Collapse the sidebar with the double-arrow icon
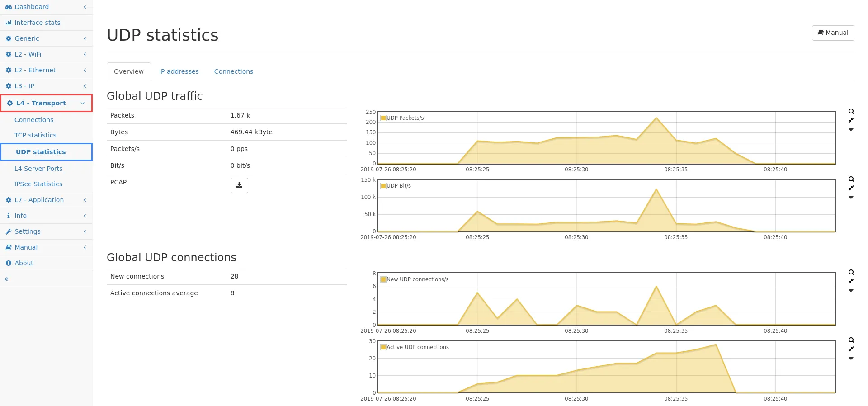This screenshot has width=868, height=406. tap(7, 279)
